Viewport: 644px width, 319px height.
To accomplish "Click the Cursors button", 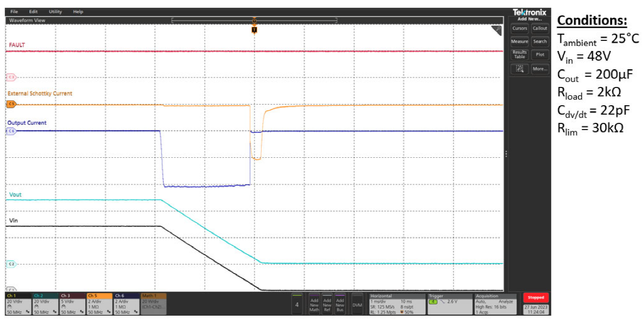I will (x=519, y=28).
